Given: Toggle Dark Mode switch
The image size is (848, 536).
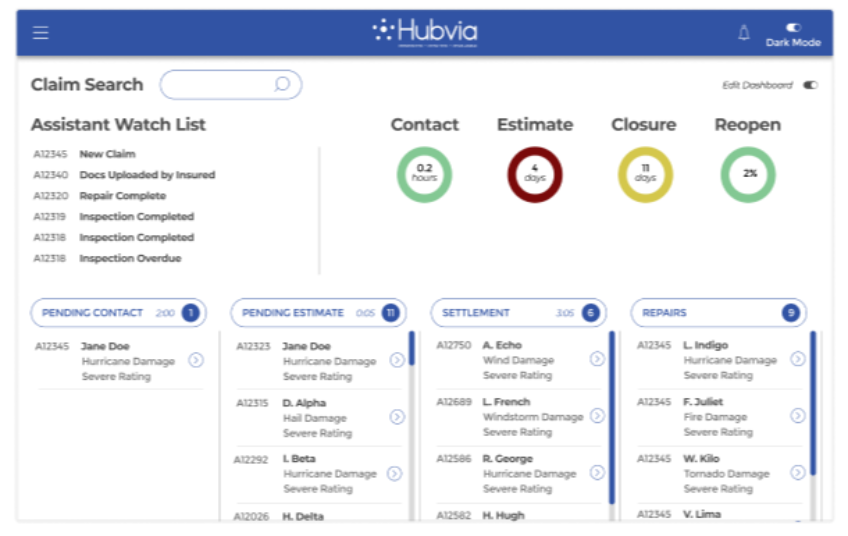Looking at the screenshot, I should click(x=793, y=27).
